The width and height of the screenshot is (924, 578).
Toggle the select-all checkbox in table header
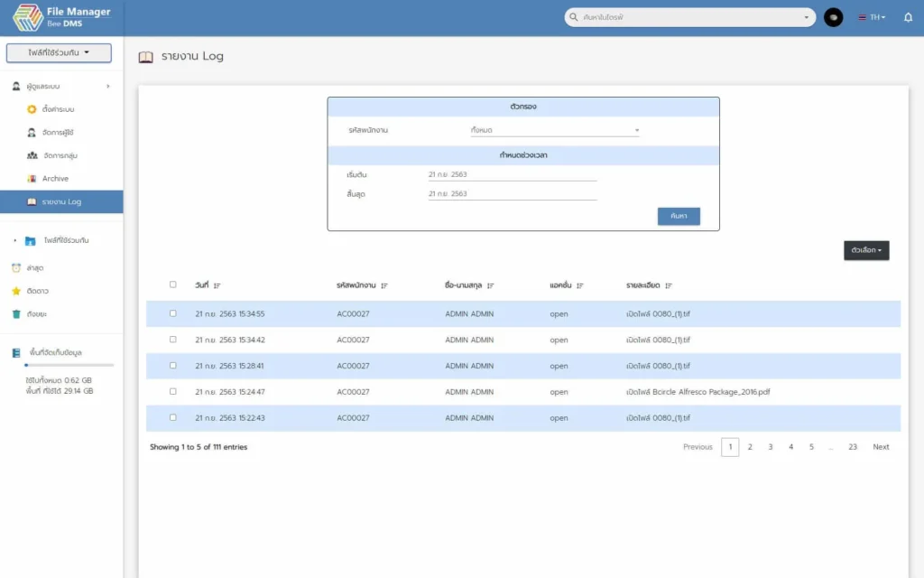click(x=173, y=284)
